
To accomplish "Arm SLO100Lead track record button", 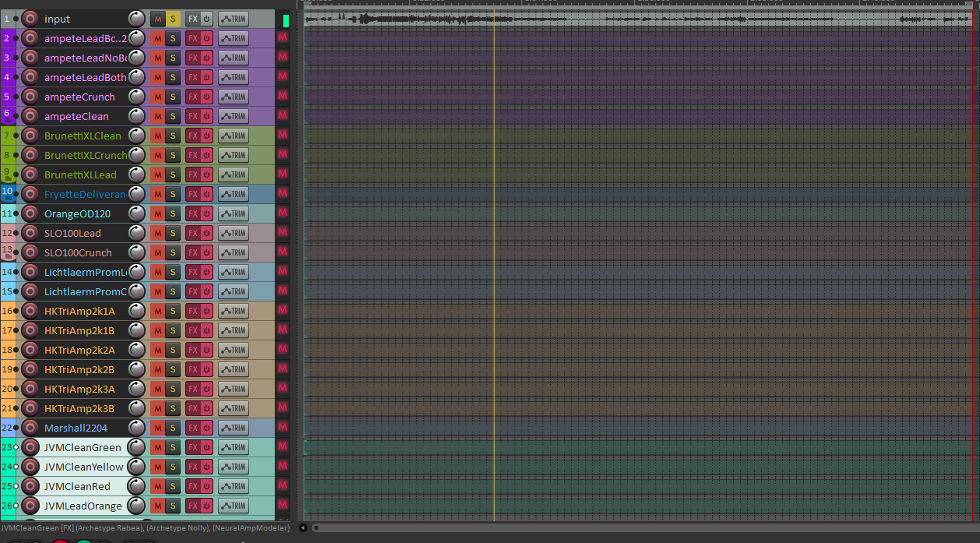I will [x=30, y=233].
